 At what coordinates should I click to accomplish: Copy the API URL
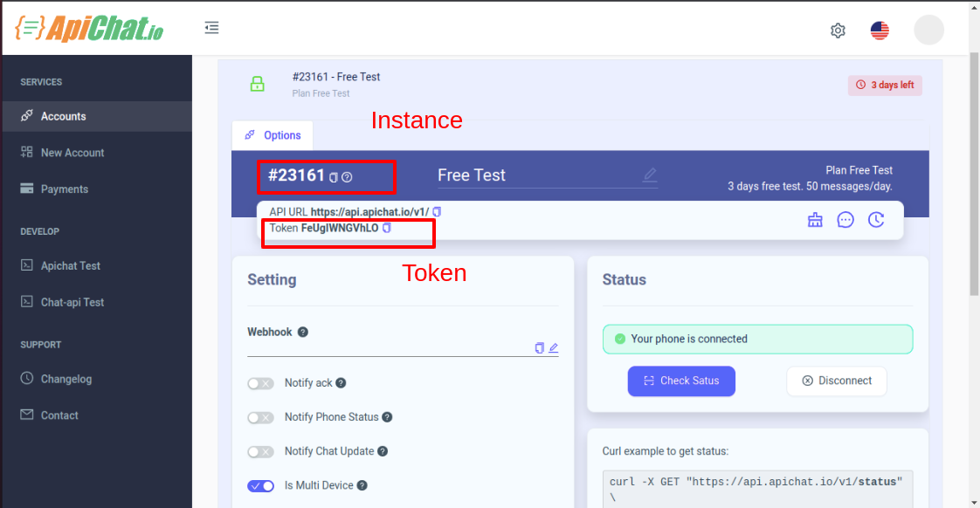point(437,212)
